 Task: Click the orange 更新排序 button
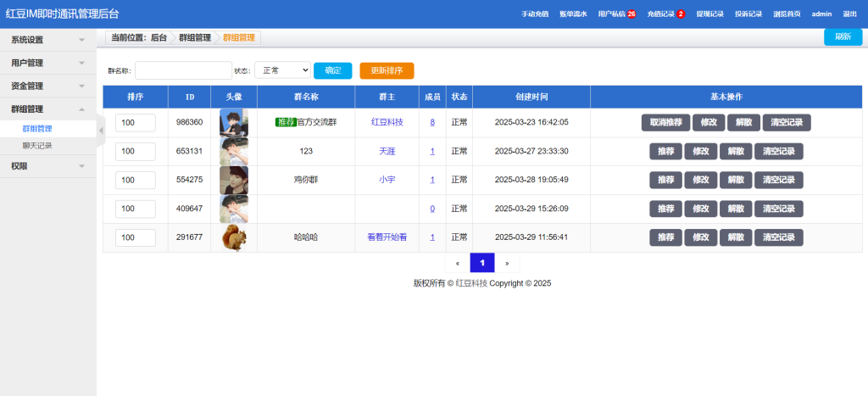387,70
